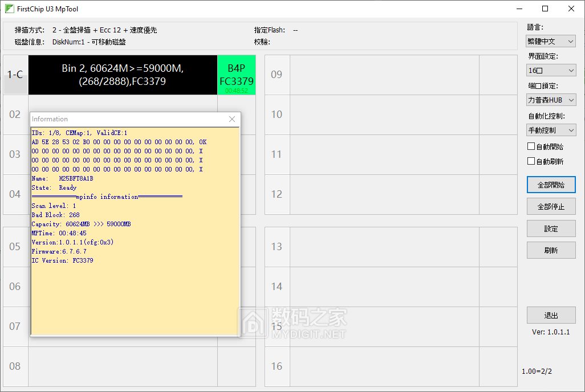This screenshot has width=585, height=392.
Task: Select port slot 10
Action: [x=277, y=114]
